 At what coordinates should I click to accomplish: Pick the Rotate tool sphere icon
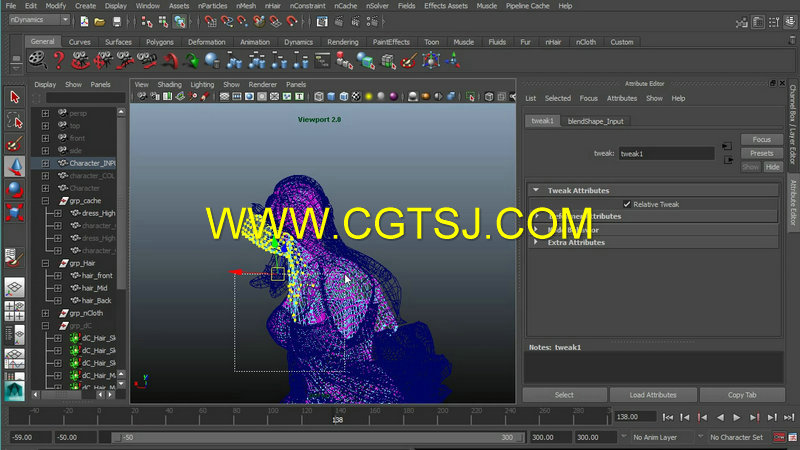[14, 189]
